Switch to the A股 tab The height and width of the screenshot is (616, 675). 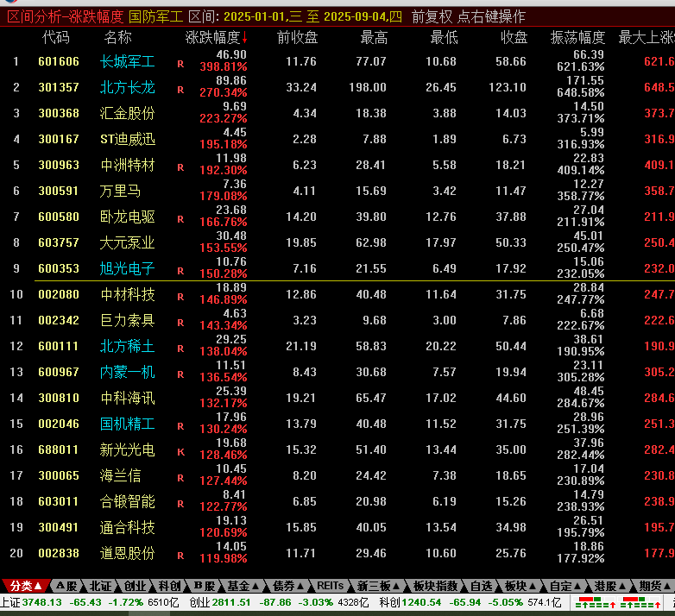(x=66, y=586)
